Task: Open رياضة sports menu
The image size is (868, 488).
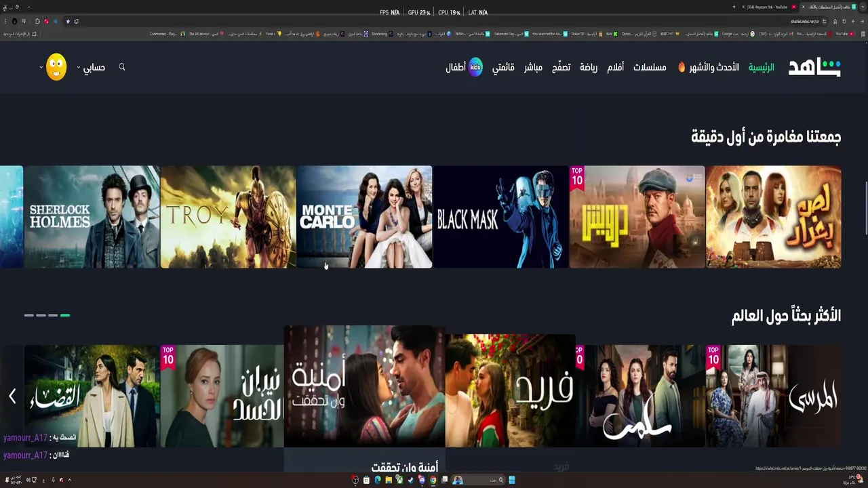Action: tap(589, 67)
